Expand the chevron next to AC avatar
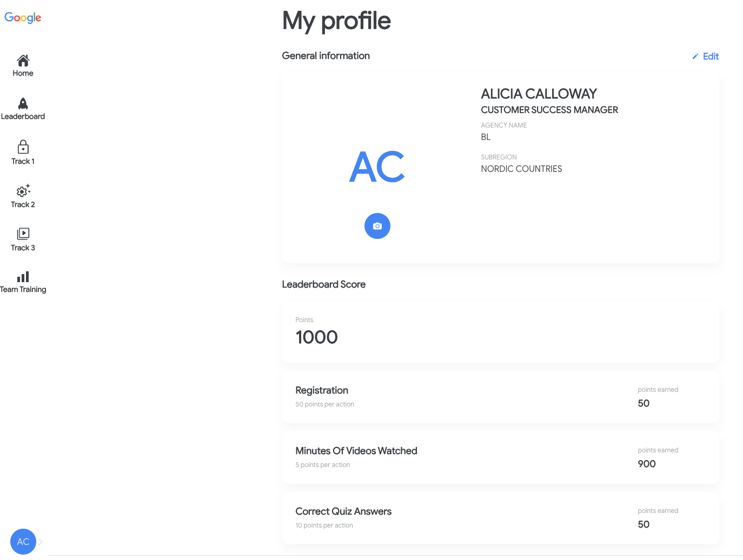743x560 pixels. [x=41, y=542]
